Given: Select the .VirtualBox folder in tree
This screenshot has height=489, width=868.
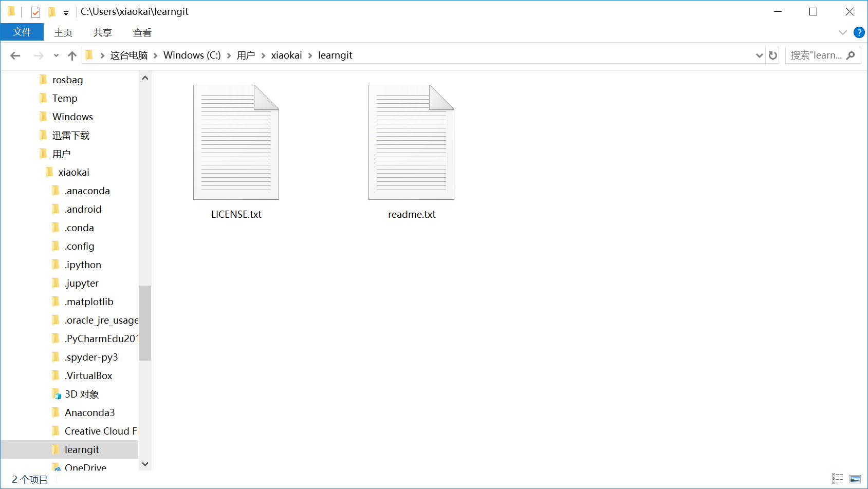Looking at the screenshot, I should pyautogui.click(x=88, y=375).
